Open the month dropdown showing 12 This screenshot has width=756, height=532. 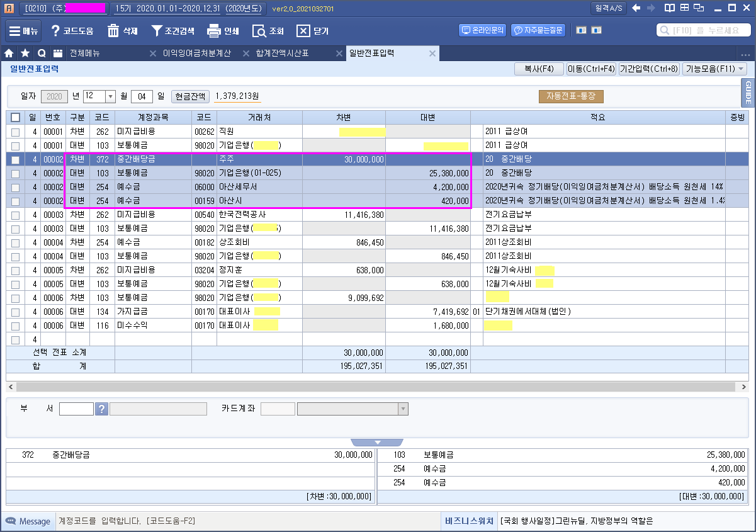coord(111,96)
